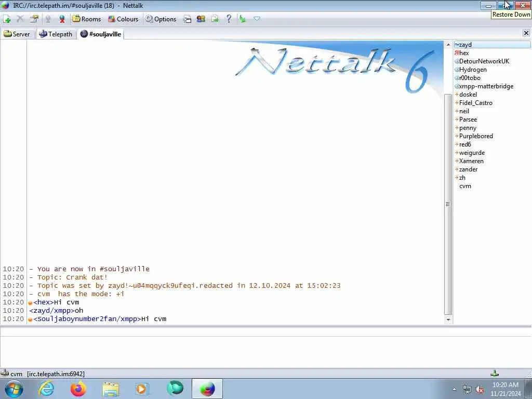The image size is (532, 399).
Task: Open Windows Explorer folder from the taskbar
Action: tap(111, 389)
